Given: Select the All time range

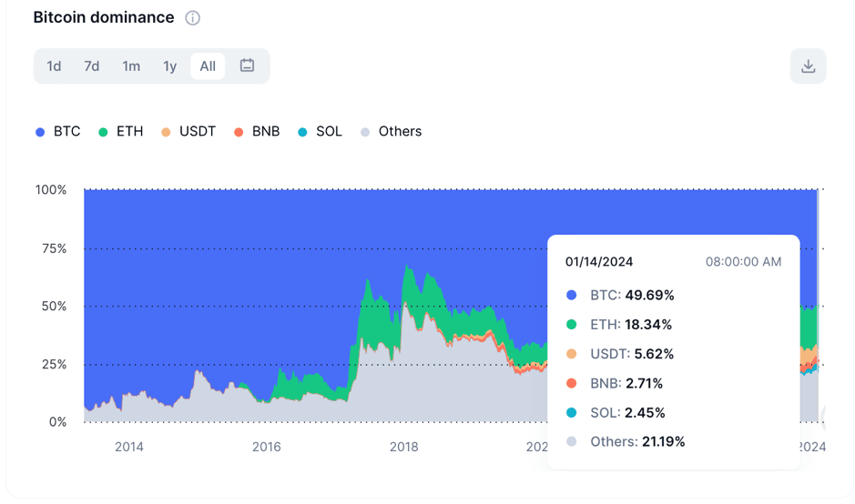Looking at the screenshot, I should [208, 66].
